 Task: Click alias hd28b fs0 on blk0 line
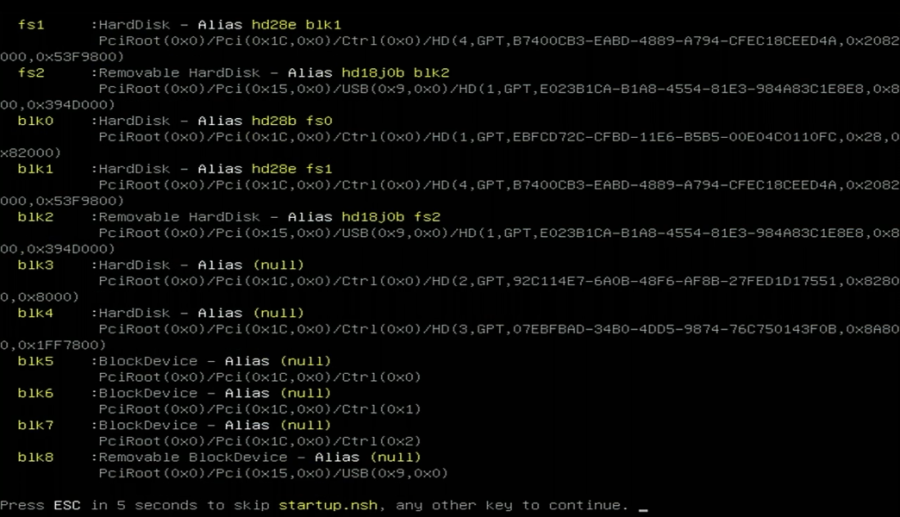[292, 121]
